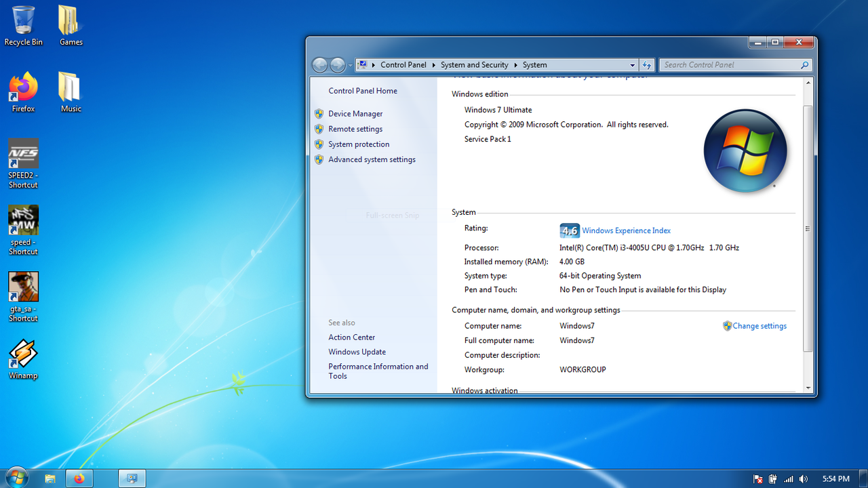The image size is (868, 488).
Task: Select the Control Panel breadcrumb
Action: (403, 65)
